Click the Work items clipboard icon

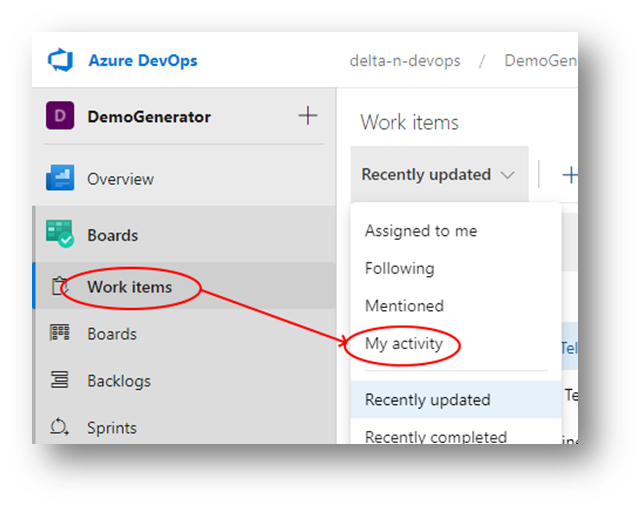tap(60, 286)
